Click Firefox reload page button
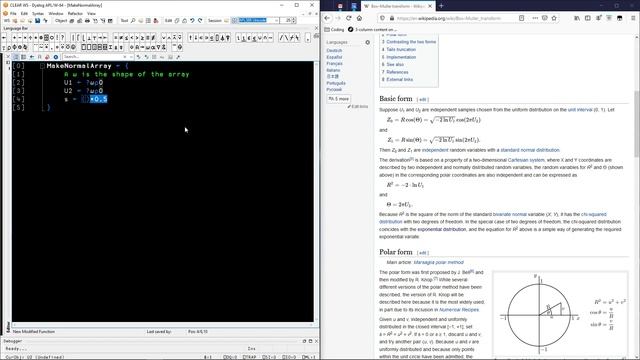 (x=349, y=18)
